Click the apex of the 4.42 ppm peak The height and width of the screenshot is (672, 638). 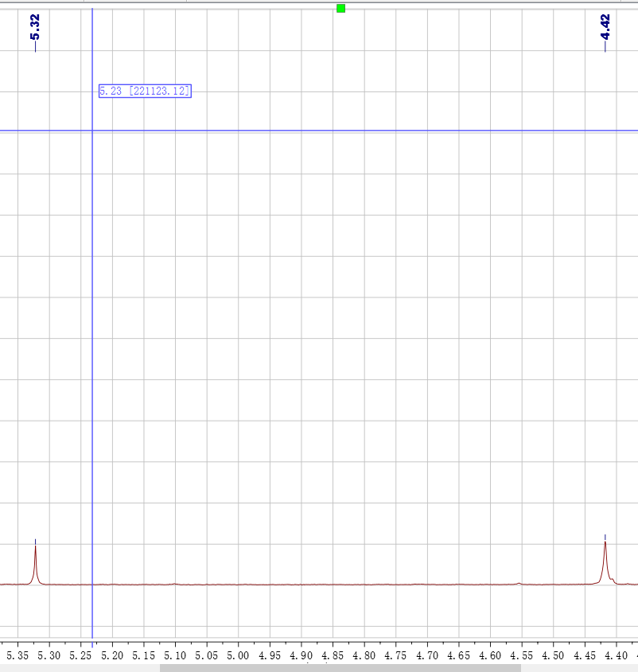[x=605, y=542]
